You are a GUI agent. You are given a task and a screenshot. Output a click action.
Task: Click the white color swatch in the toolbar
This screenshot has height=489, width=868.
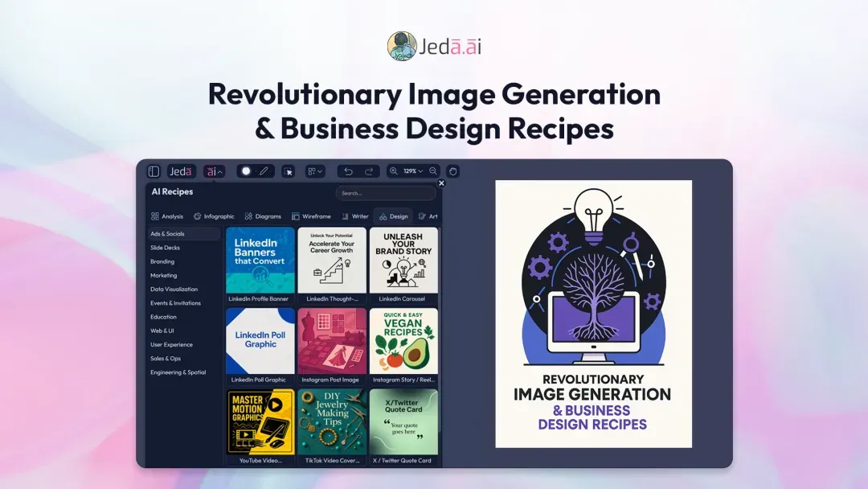[247, 171]
